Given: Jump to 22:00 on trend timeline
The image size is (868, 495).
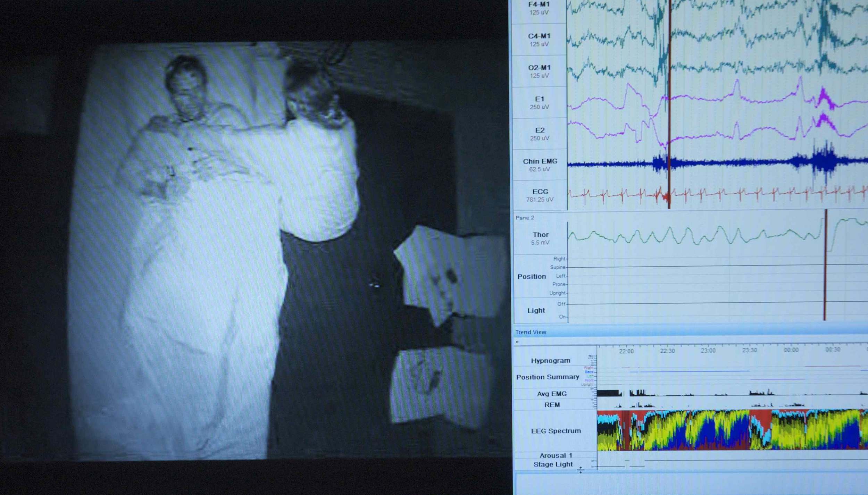Looking at the screenshot, I should [x=626, y=351].
